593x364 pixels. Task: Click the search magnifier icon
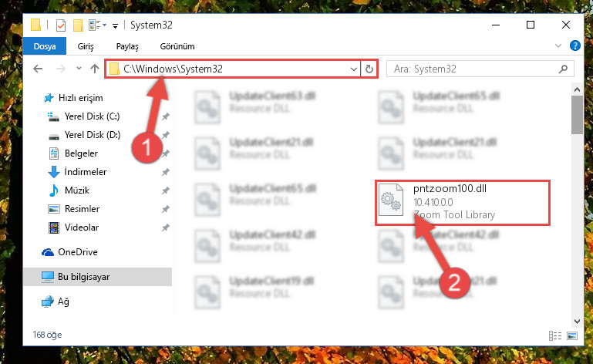[x=563, y=69]
